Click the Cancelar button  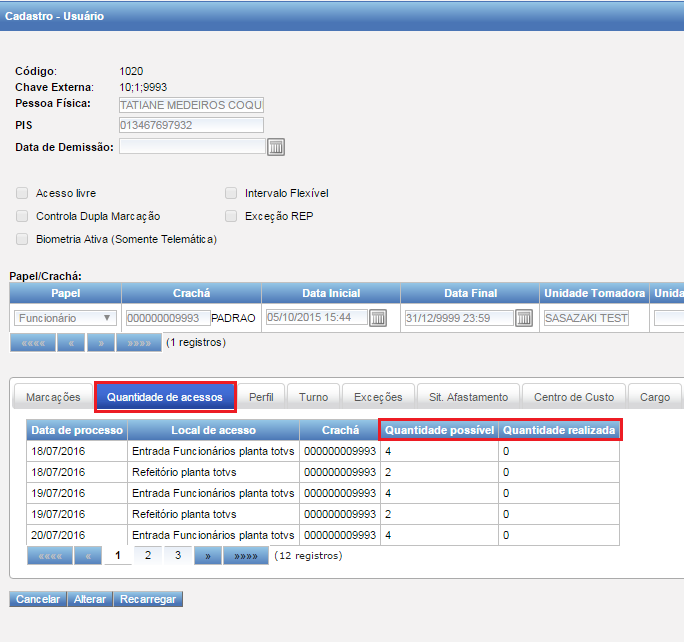tap(38, 599)
